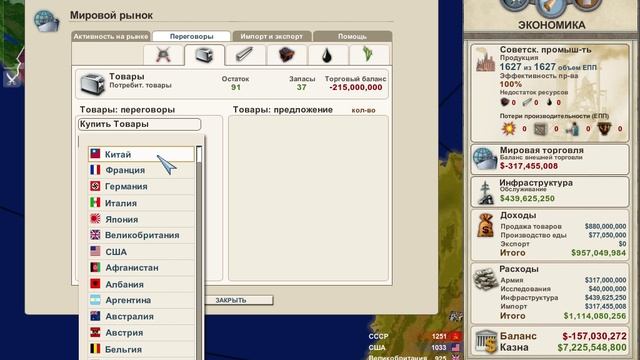Click the large toaster goods icon

[92, 84]
